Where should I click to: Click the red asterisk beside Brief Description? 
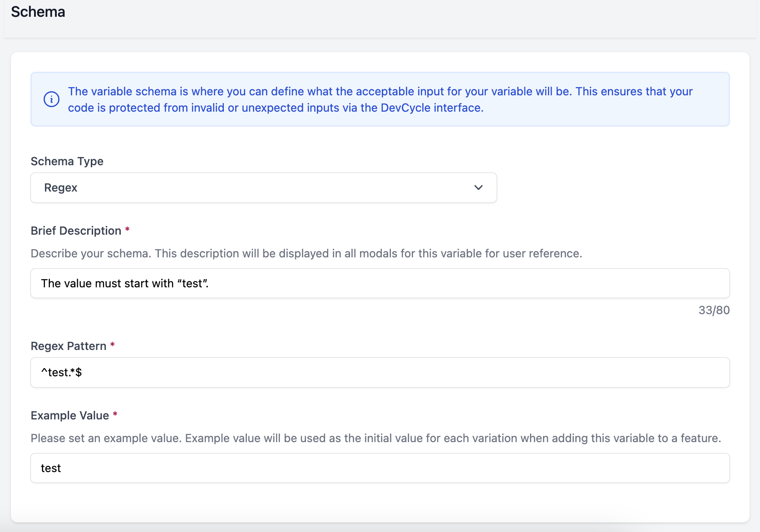128,229
